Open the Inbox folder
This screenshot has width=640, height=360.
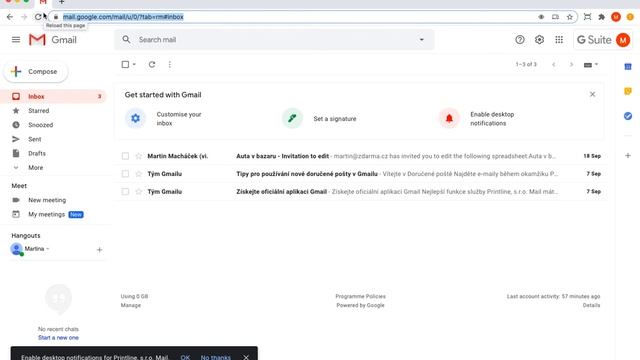[53, 96]
